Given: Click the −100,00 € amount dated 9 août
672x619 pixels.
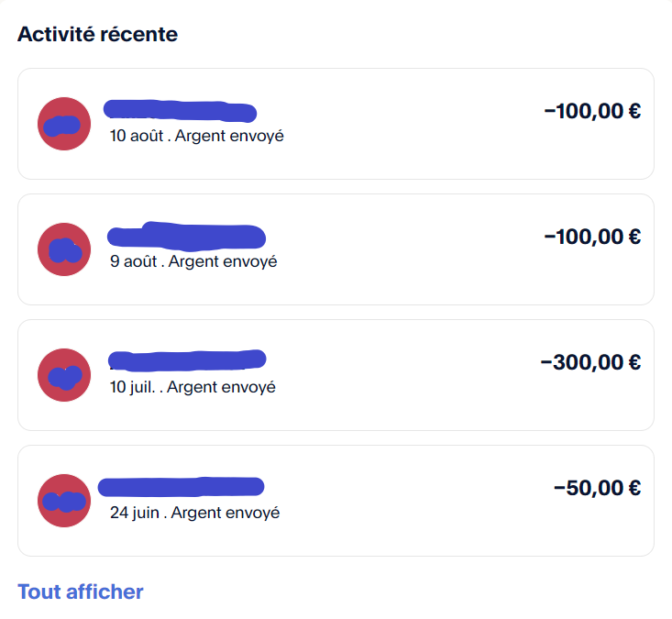Looking at the screenshot, I should 593,238.
